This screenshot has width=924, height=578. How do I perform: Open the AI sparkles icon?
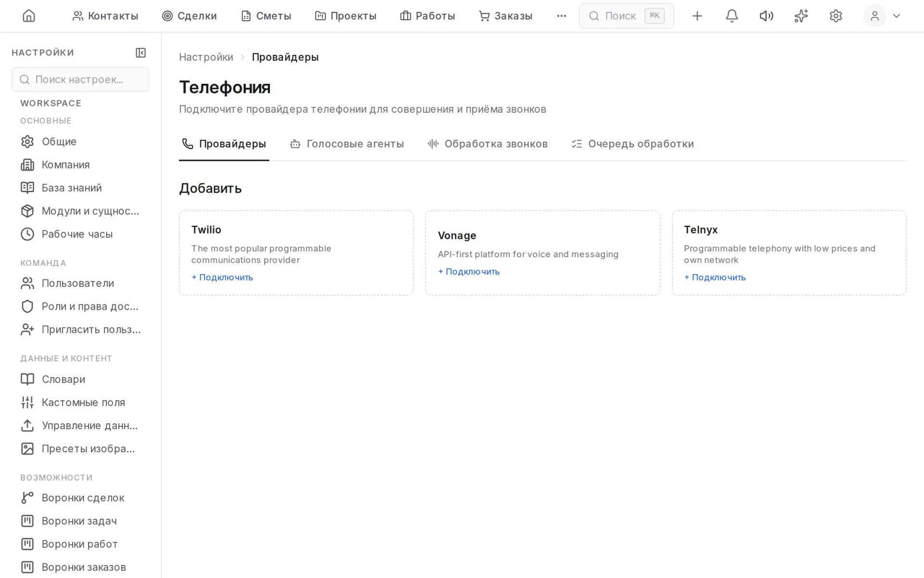801,16
